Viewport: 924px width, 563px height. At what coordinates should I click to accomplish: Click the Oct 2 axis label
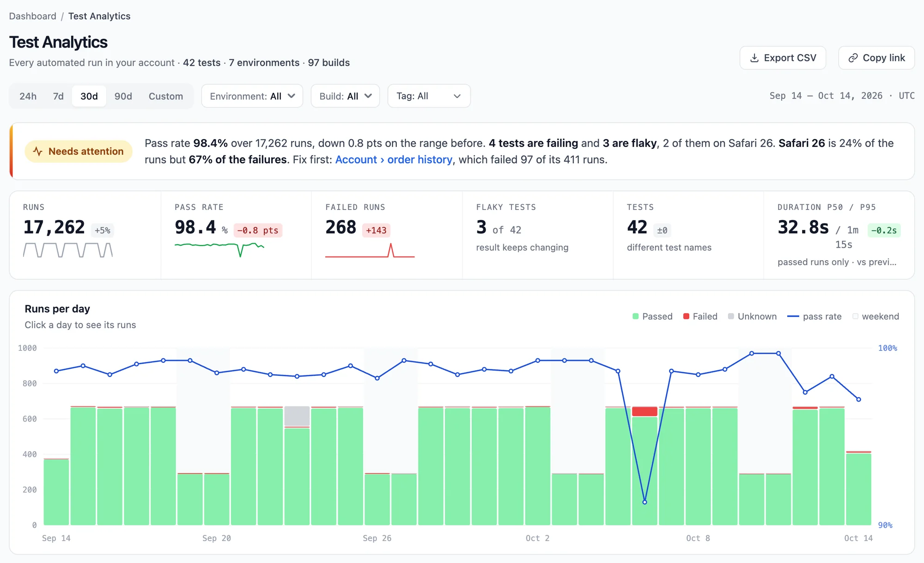538,538
